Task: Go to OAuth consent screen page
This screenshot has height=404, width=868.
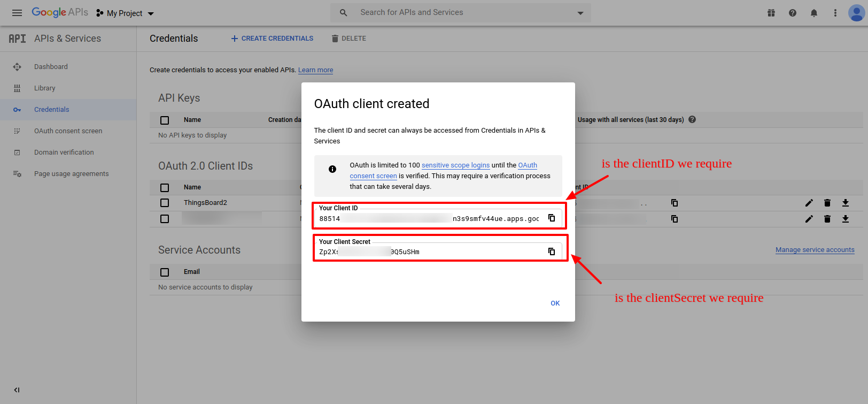Action: coord(68,131)
